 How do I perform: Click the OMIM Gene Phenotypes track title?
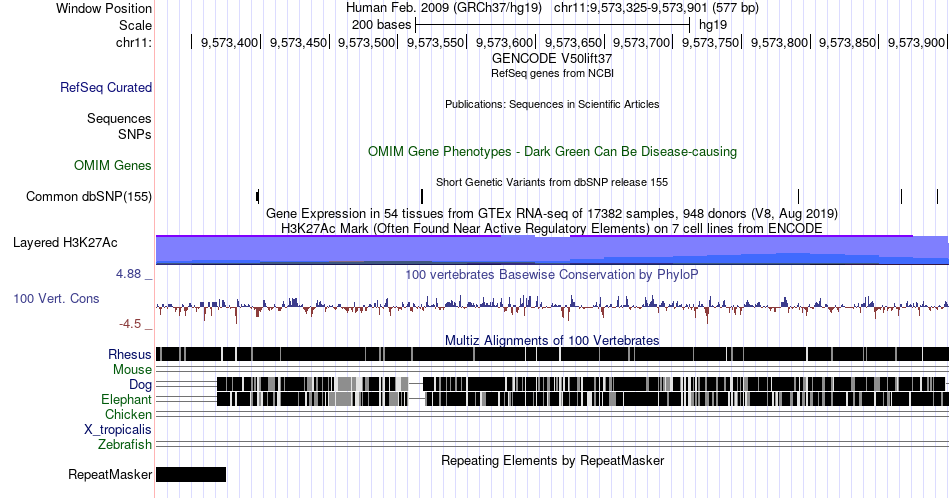552,151
